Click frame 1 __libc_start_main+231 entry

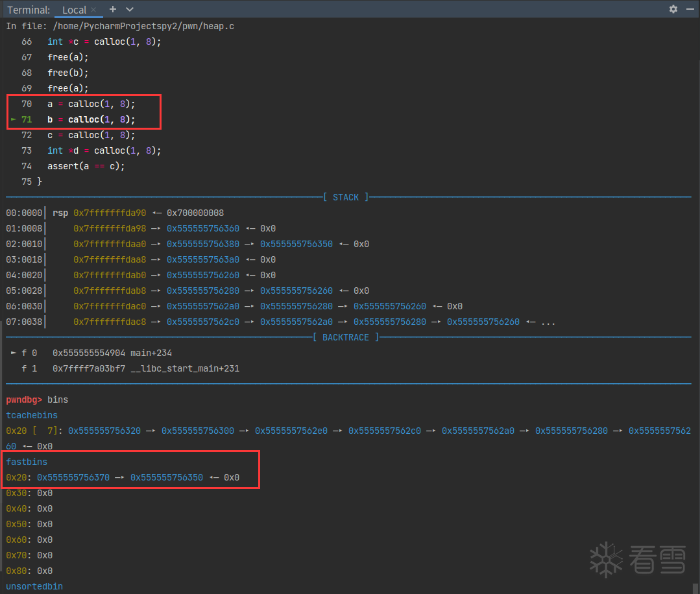pyautogui.click(x=130, y=368)
